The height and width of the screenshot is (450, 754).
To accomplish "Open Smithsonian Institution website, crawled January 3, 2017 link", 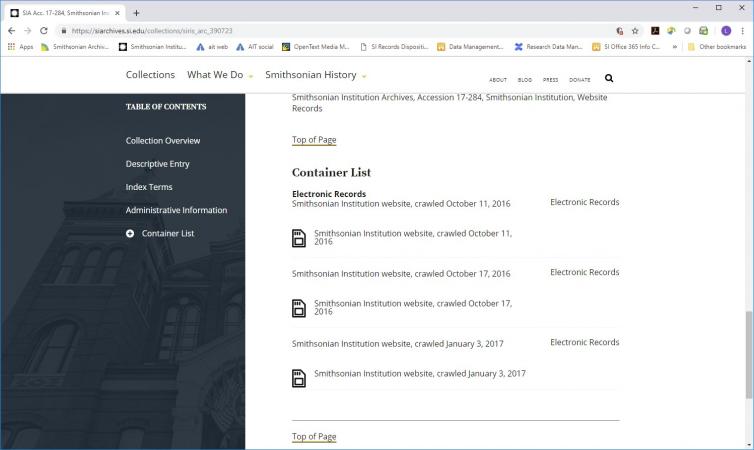I will click(419, 373).
